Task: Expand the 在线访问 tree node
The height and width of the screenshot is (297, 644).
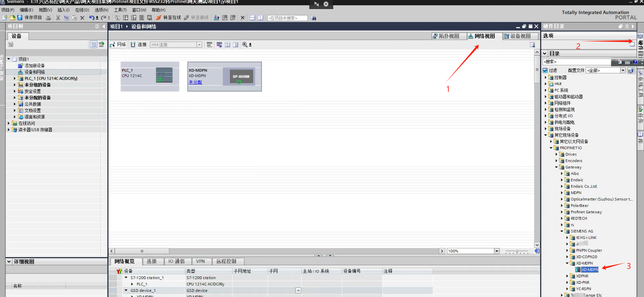Action: click(x=9, y=123)
